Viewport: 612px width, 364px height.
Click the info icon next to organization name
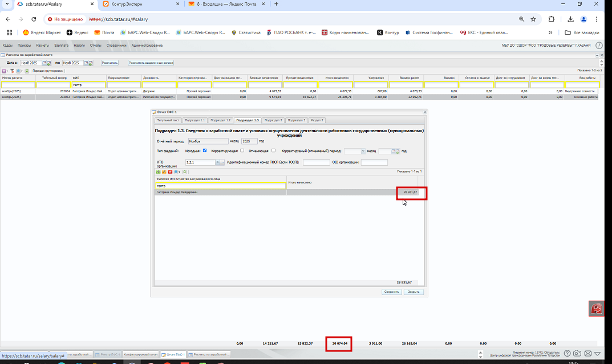tap(599, 45)
